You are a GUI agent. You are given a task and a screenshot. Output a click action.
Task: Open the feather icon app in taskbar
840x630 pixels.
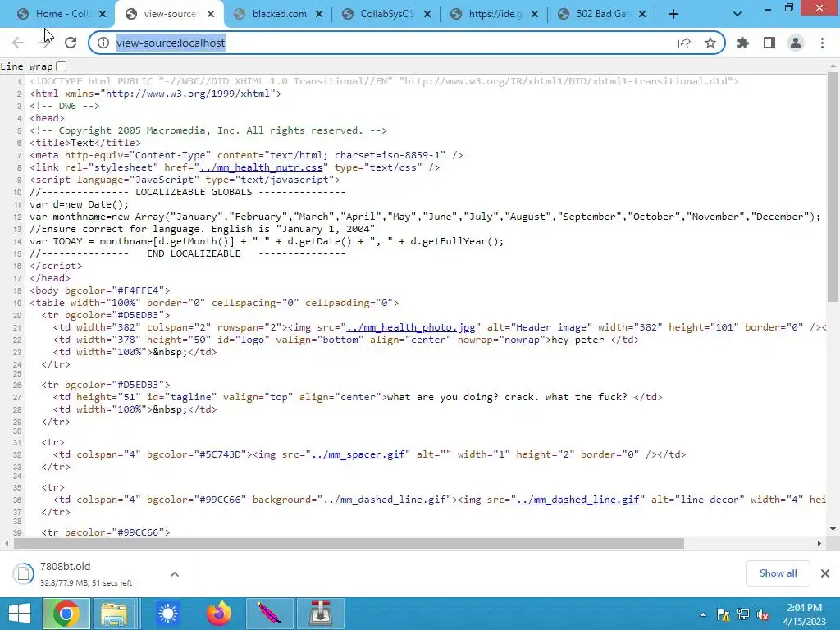pos(269,614)
